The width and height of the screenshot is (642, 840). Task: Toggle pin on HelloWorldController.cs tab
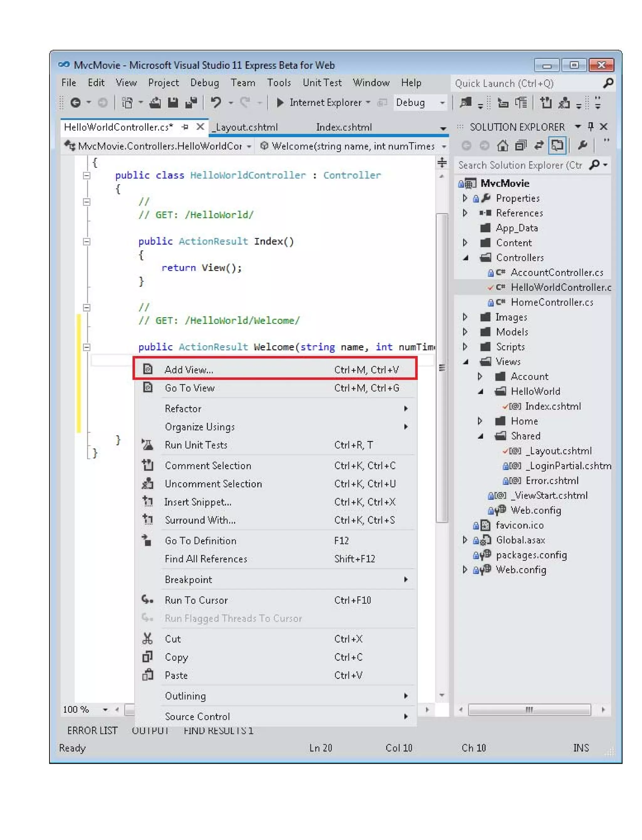(185, 127)
